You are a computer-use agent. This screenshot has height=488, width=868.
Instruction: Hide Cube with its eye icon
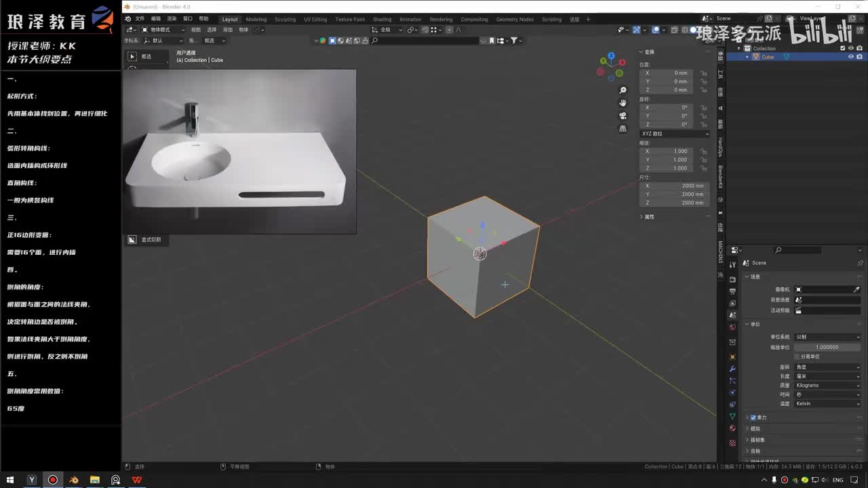point(850,57)
